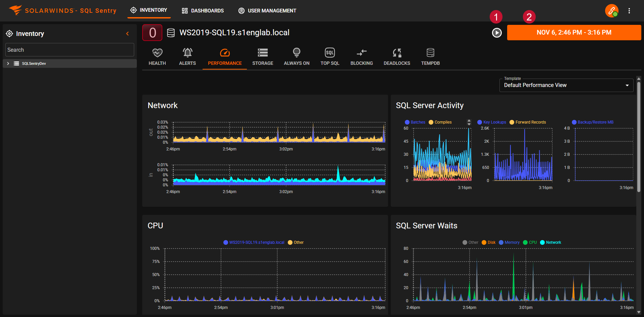Open the TempDB database icon
The width and height of the screenshot is (644, 317).
pyautogui.click(x=430, y=53)
